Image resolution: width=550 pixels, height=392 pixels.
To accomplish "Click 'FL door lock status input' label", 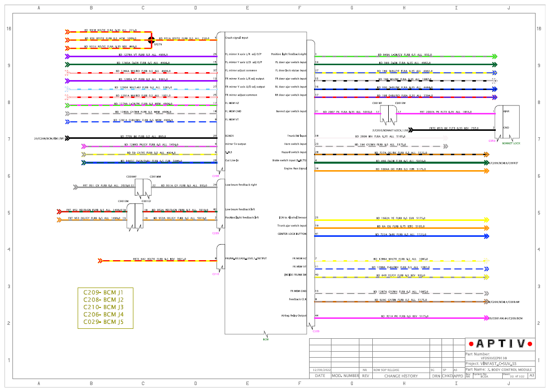I will click(291, 71).
